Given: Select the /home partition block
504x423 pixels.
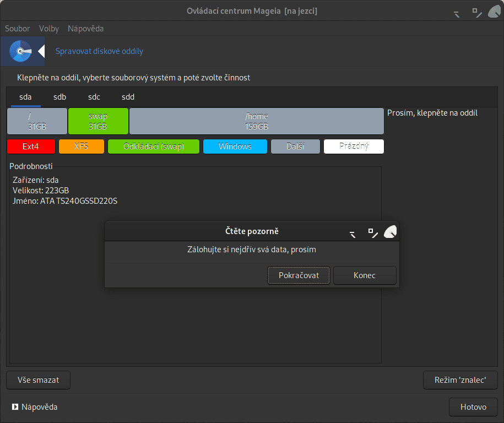Looking at the screenshot, I should tap(256, 121).
